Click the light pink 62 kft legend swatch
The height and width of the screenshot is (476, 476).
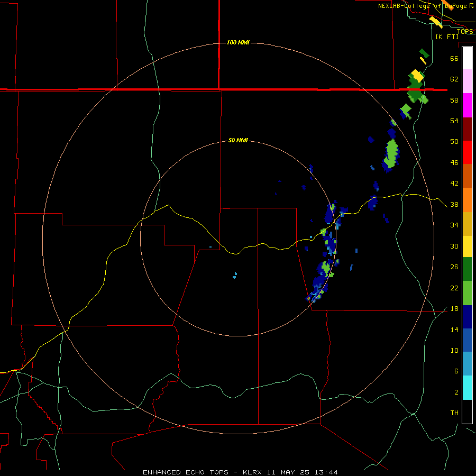(467, 81)
